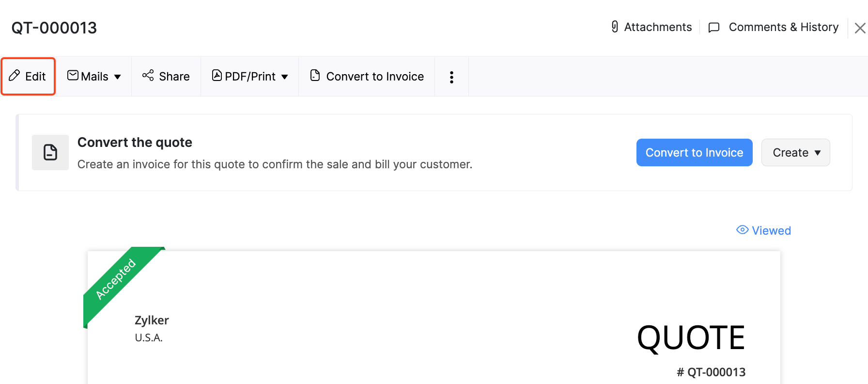Click the Mails envelope icon
Image resolution: width=868 pixels, height=384 pixels.
coord(73,76)
